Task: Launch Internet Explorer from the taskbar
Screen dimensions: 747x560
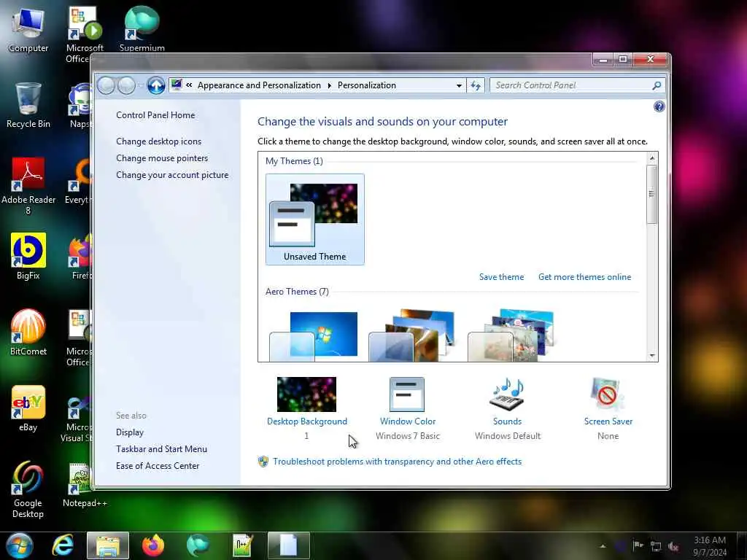Action: point(63,545)
